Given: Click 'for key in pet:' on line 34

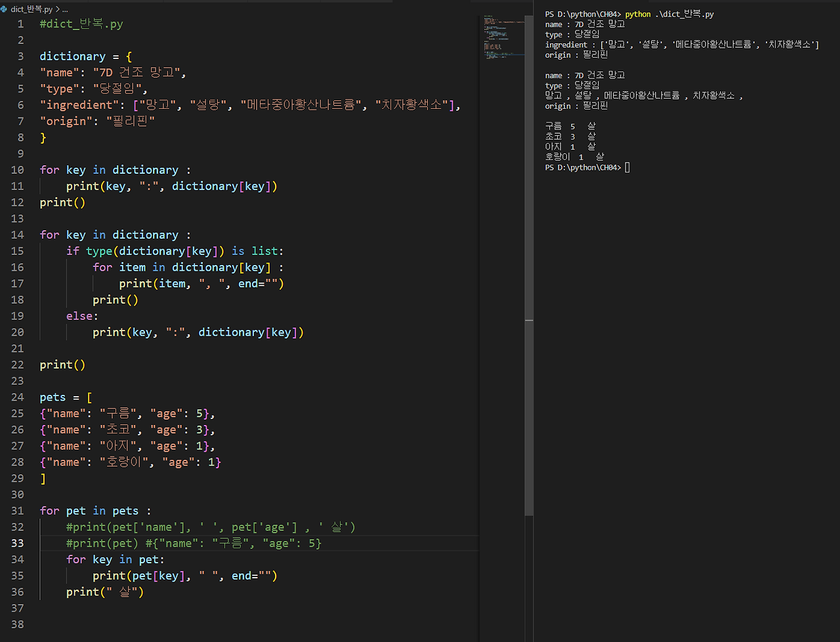Looking at the screenshot, I should coord(115,559).
